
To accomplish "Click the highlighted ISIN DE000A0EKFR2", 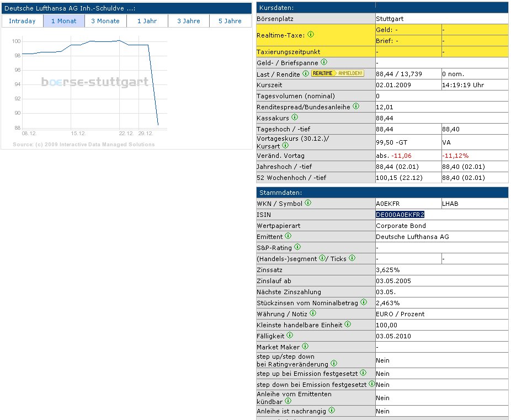I will (x=400, y=215).
